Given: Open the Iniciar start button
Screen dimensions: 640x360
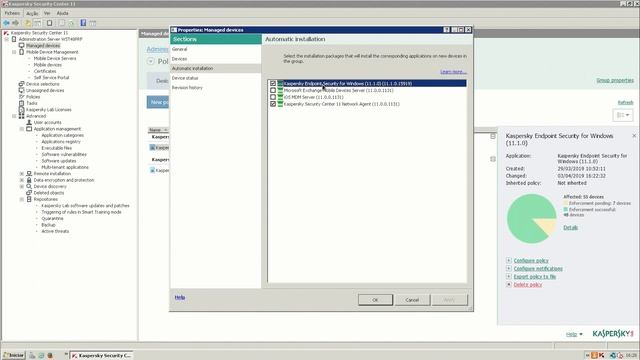Looking at the screenshot, I should tap(13, 356).
